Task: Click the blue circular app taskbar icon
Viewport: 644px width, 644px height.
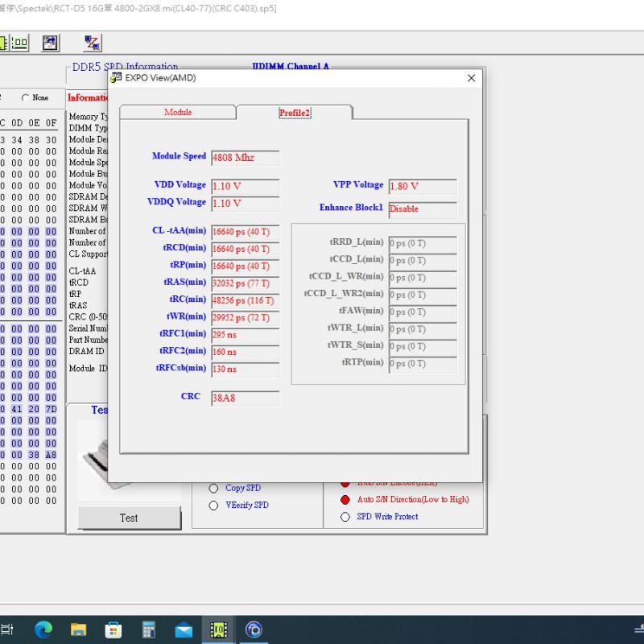Action: coord(254,630)
